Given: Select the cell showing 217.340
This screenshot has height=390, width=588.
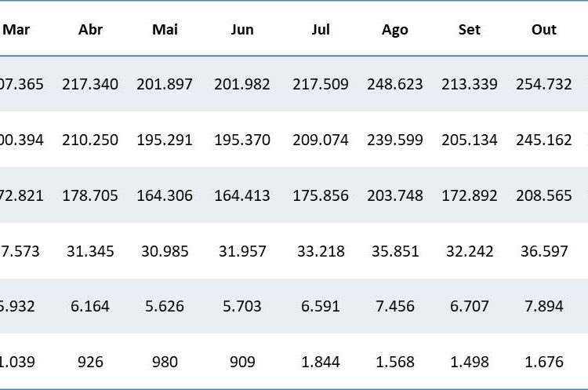Looking at the screenshot, I should [91, 84].
